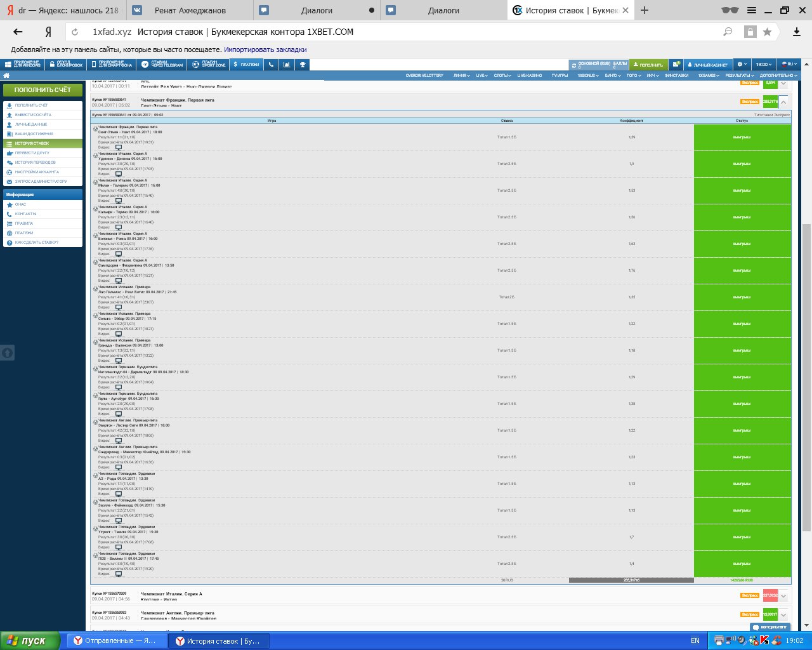Click the side-panel arrow on left edge
Viewport: 812px width, 650px height.
(7, 352)
